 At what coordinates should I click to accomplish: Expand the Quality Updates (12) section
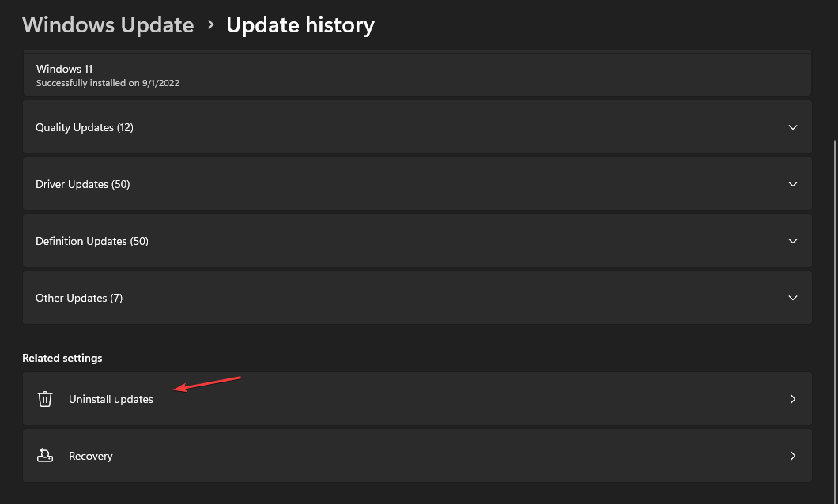[x=417, y=127]
